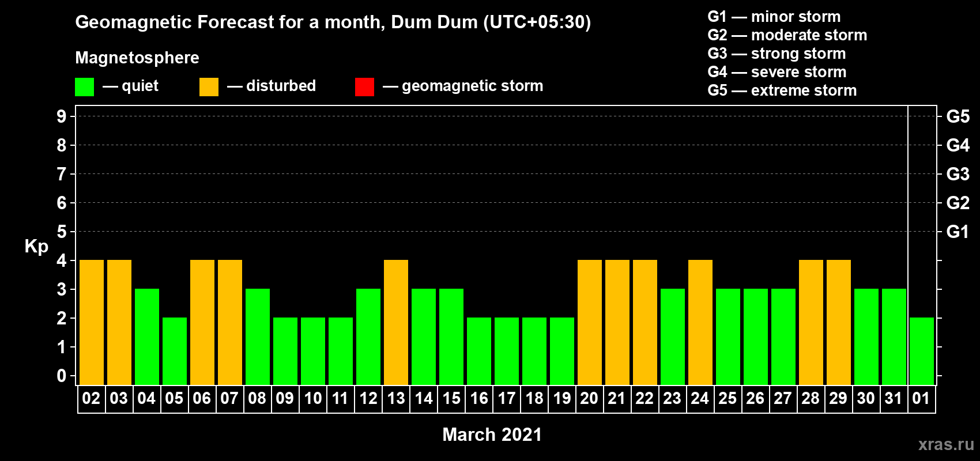Click the 'March 2021' caption below the chart

tap(492, 434)
